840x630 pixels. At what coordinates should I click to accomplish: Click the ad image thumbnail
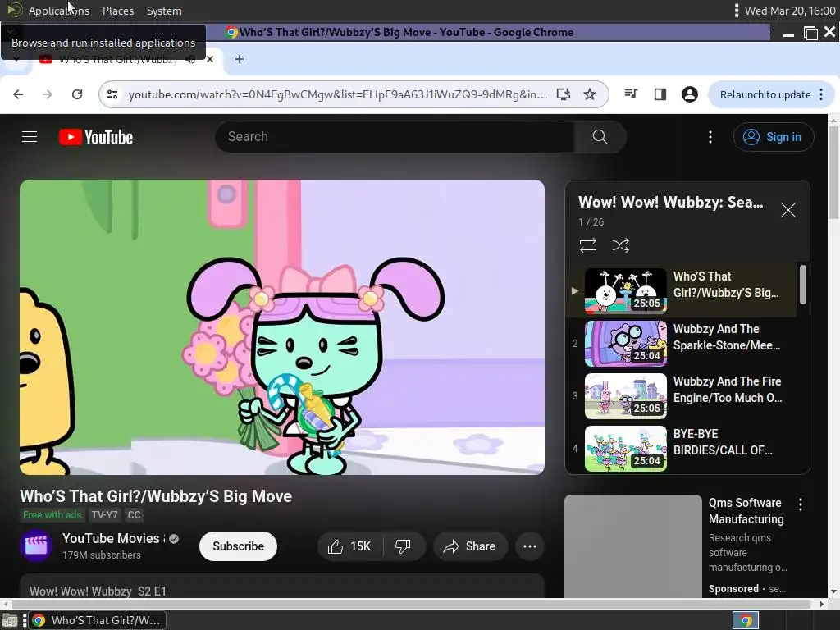pyautogui.click(x=633, y=546)
